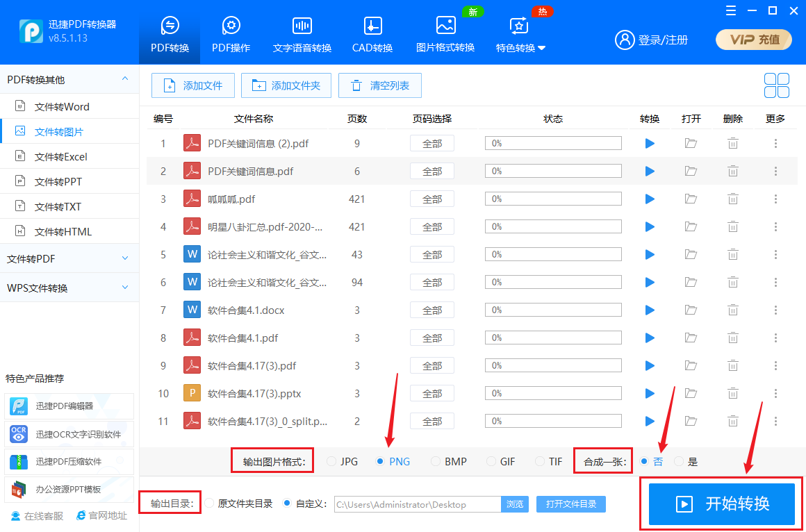Click the VIP 充值 badge

click(754, 40)
